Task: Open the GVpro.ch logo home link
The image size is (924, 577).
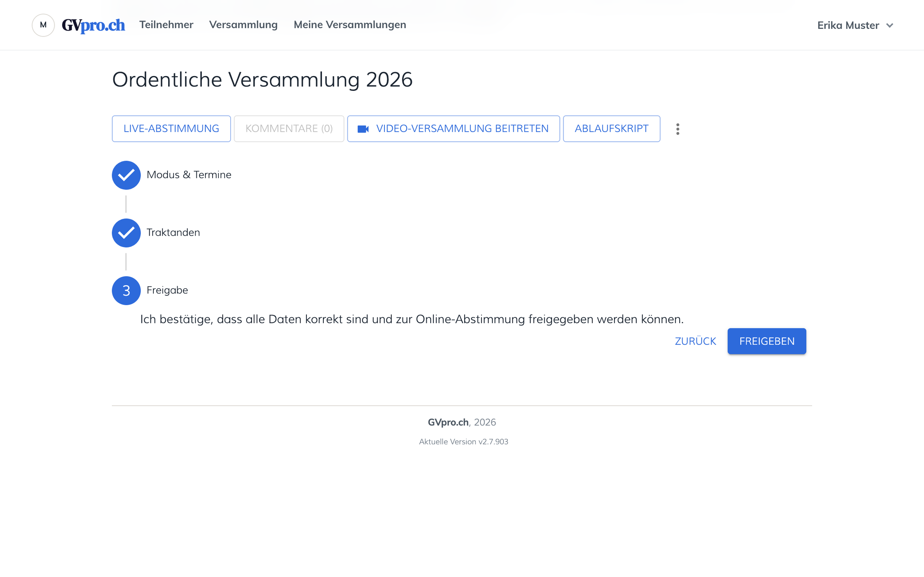Action: [94, 25]
